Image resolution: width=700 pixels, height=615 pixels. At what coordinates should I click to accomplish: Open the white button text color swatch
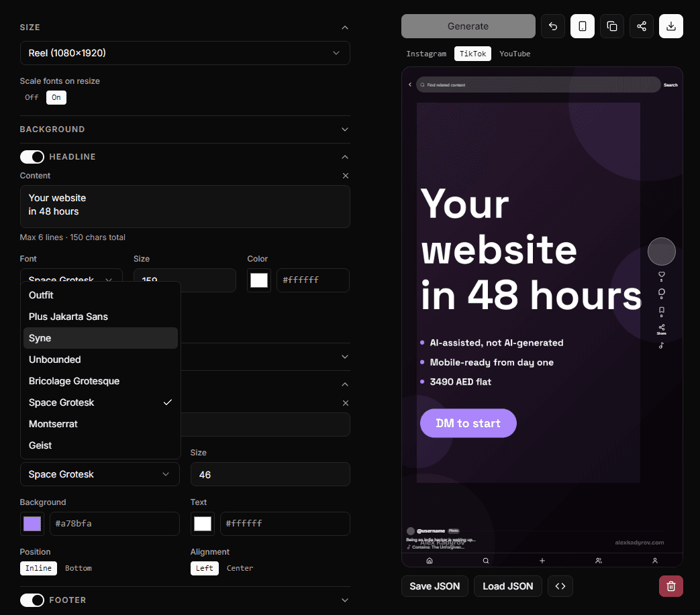(203, 524)
